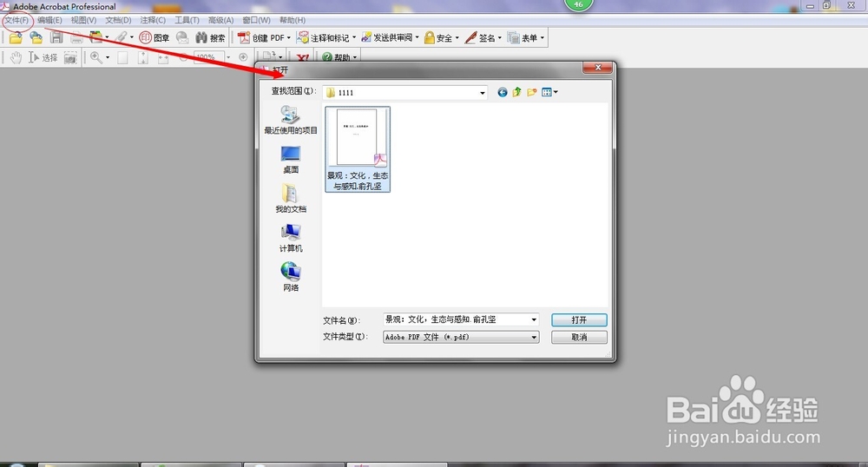Click the create PDF from web page icon
This screenshot has height=467, width=868.
(36, 37)
